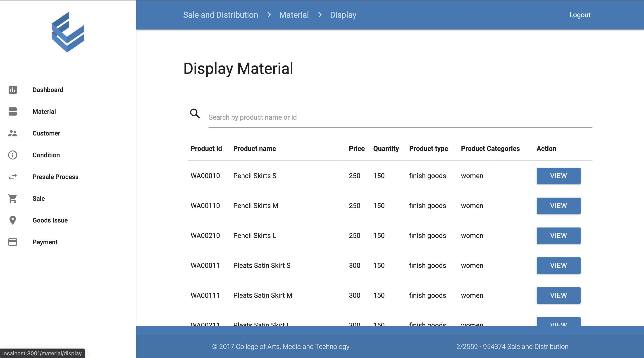Click price 250 in WA00010 row

[x=355, y=176]
